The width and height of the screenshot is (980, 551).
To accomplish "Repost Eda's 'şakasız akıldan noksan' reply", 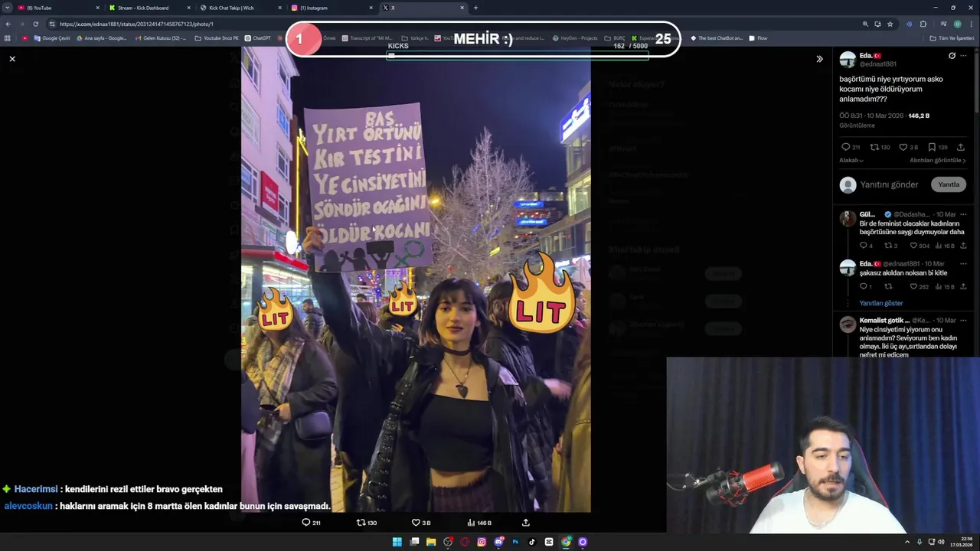I will (888, 287).
